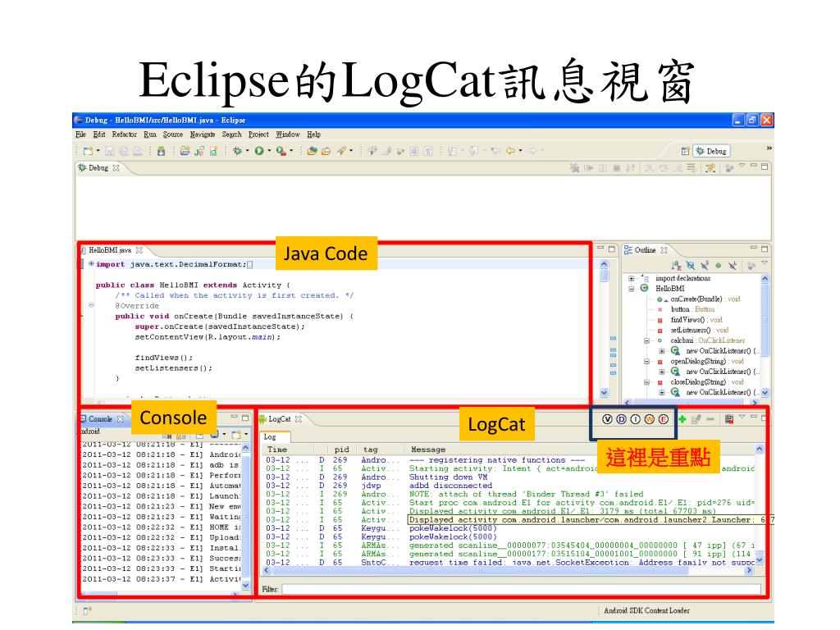840x630 pixels.
Task: Click the Save toolbar icon
Action: click(x=109, y=151)
